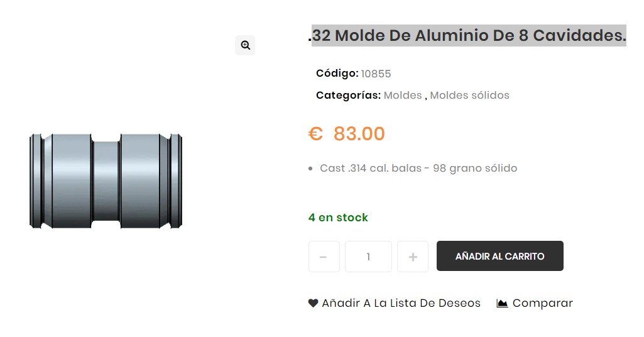Click the quantity input field
644x337 pixels.
[x=368, y=257]
